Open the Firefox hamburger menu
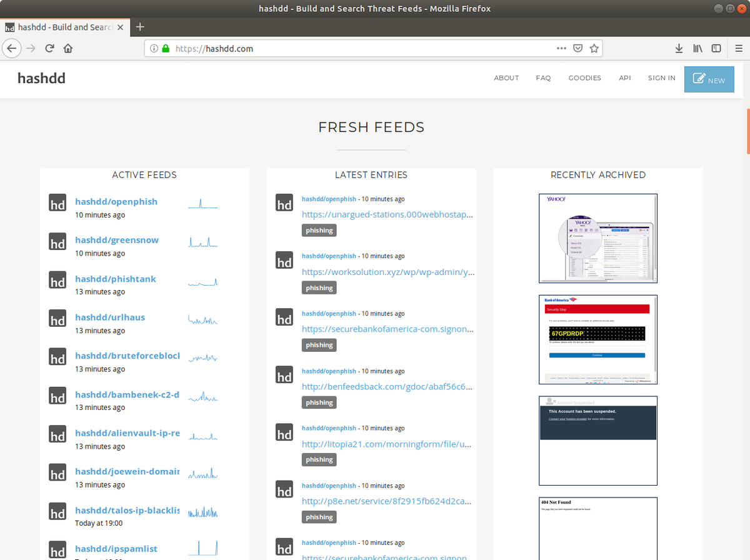 click(738, 48)
